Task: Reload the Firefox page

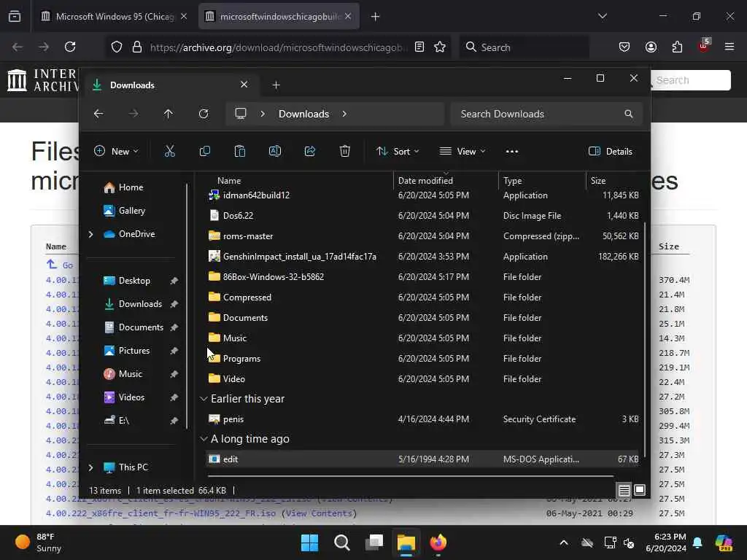Action: tap(70, 47)
